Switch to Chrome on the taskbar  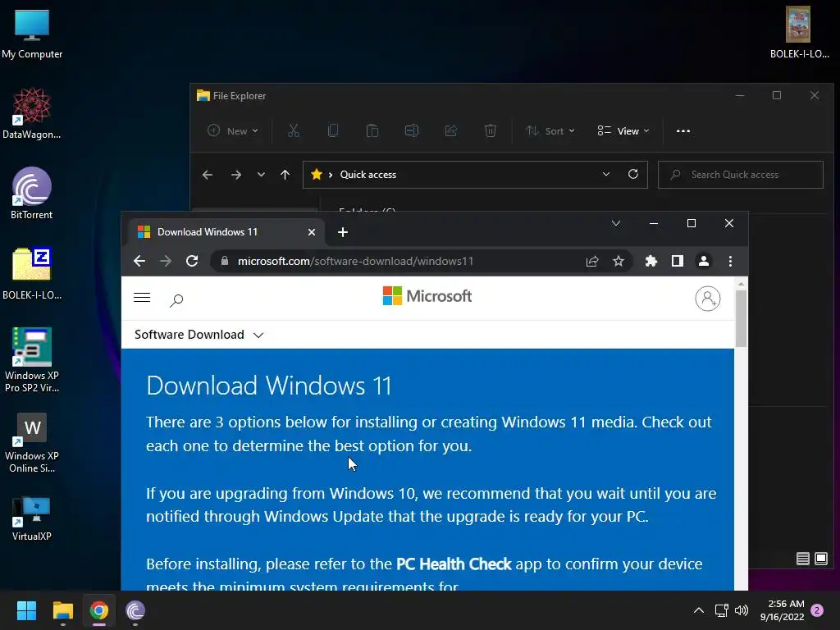click(98, 610)
